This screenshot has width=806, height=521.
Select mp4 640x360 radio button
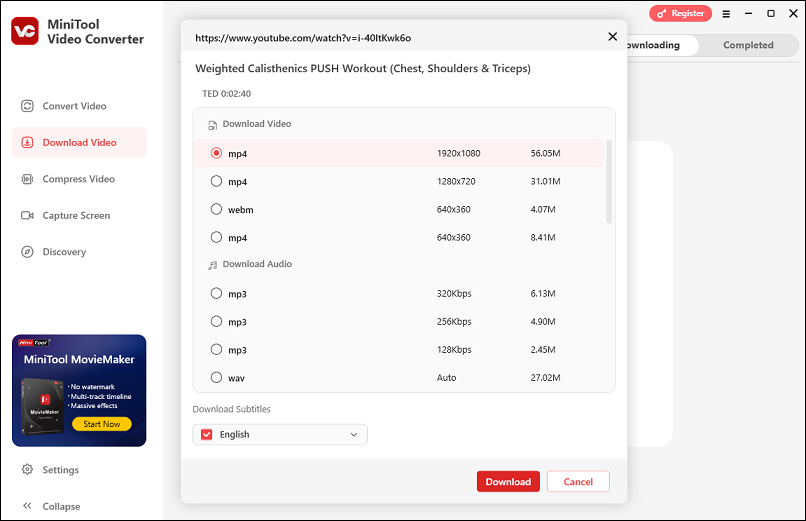216,237
